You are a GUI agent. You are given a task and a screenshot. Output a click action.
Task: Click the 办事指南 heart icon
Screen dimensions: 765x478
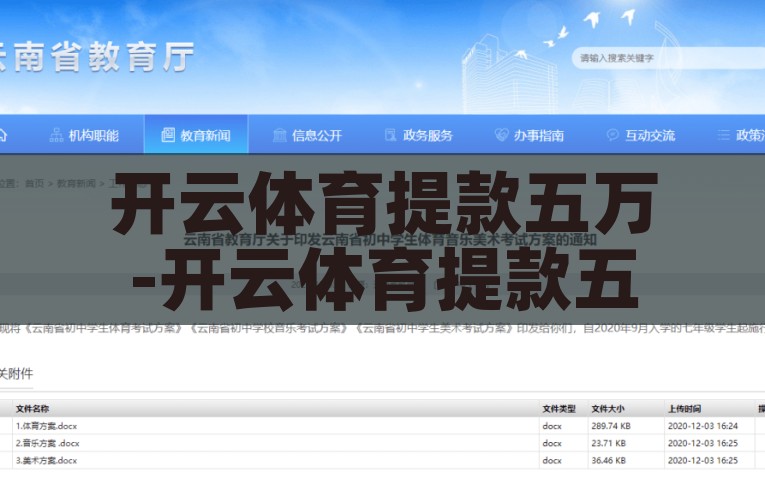click(502, 135)
